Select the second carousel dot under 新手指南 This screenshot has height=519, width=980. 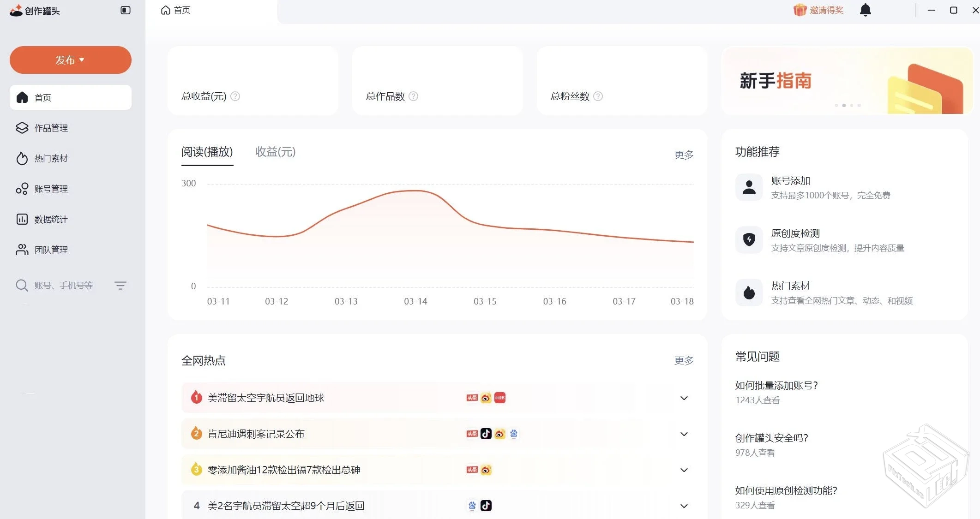(x=845, y=105)
